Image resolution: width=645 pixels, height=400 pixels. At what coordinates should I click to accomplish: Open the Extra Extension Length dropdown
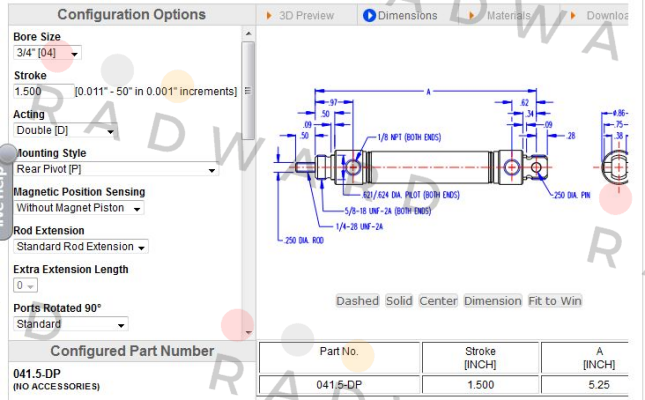coord(26,285)
